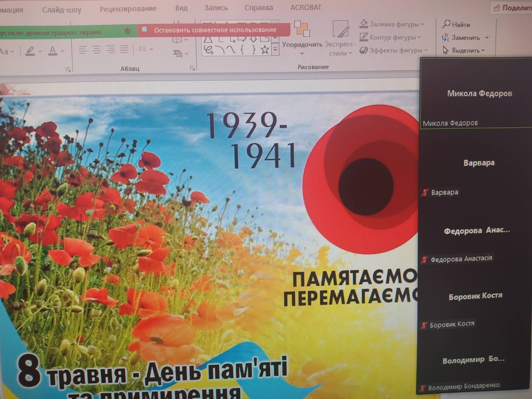This screenshot has height=399, width=532.
Task: Open Экспресс-стили quick styles gallery
Action: coord(341,38)
